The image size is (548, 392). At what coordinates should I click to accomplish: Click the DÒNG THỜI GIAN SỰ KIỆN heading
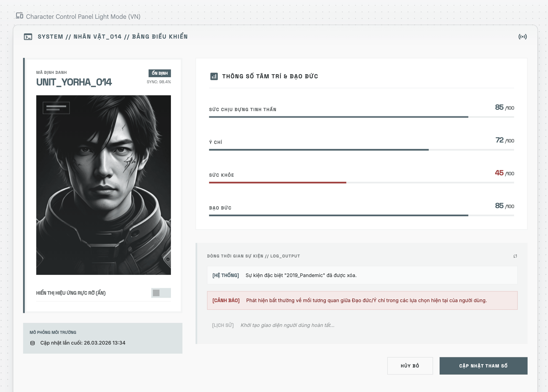pos(253,256)
